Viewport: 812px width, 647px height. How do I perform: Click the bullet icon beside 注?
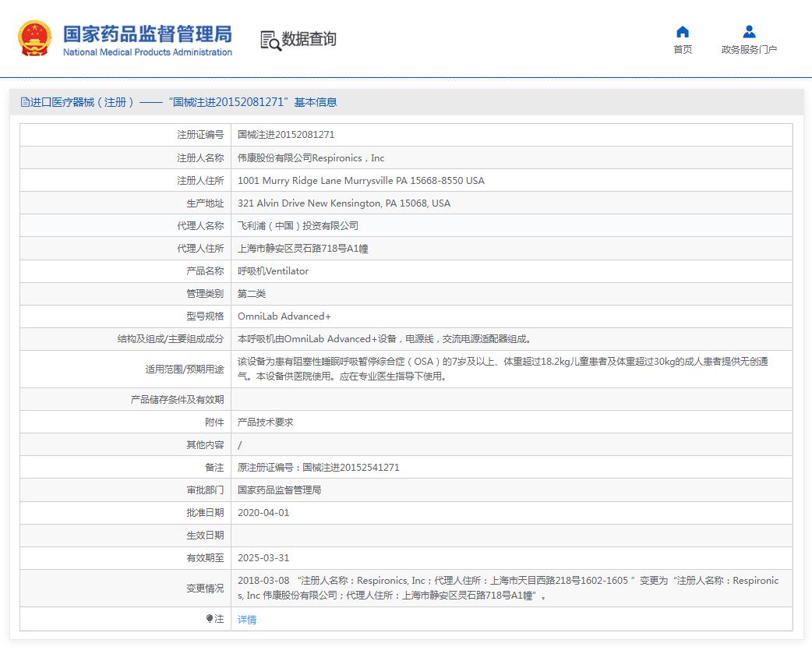[x=210, y=619]
